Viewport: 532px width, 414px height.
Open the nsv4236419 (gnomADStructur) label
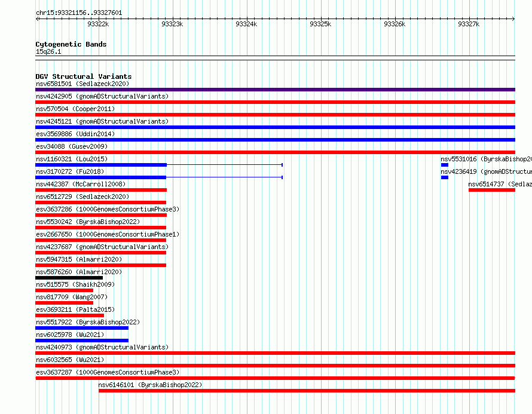[x=486, y=171]
